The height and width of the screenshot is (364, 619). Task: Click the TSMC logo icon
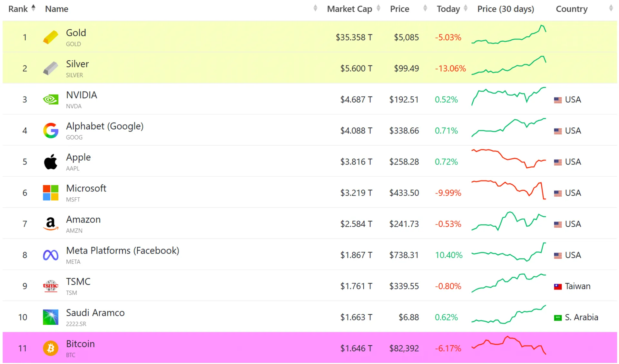tap(51, 286)
